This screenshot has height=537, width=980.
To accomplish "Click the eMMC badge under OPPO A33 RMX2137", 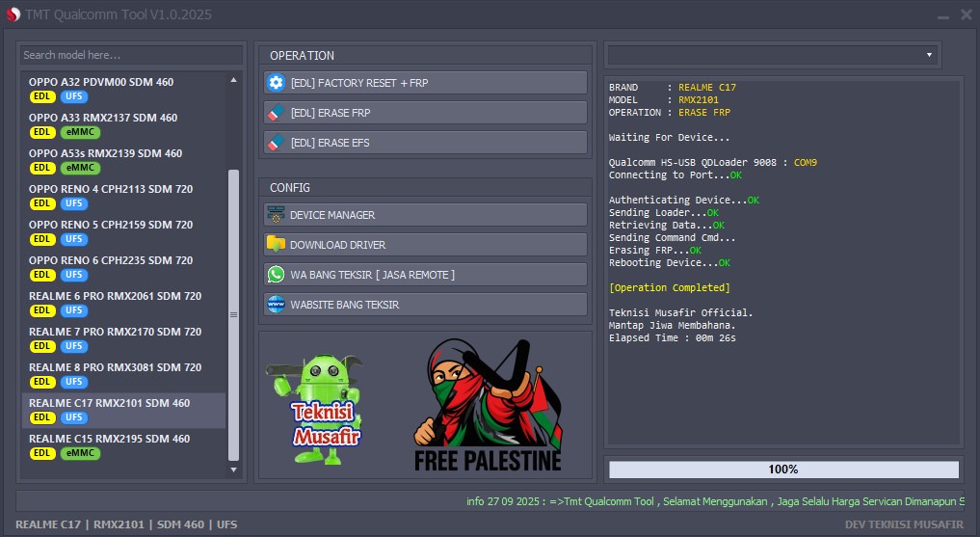I will (80, 132).
